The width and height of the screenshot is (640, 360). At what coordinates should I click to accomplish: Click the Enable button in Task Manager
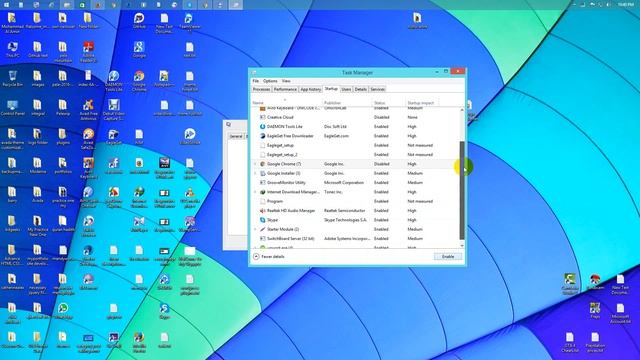point(448,257)
